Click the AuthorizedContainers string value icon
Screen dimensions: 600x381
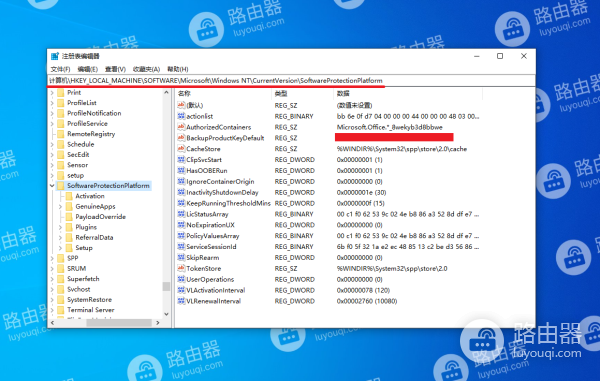(181, 127)
